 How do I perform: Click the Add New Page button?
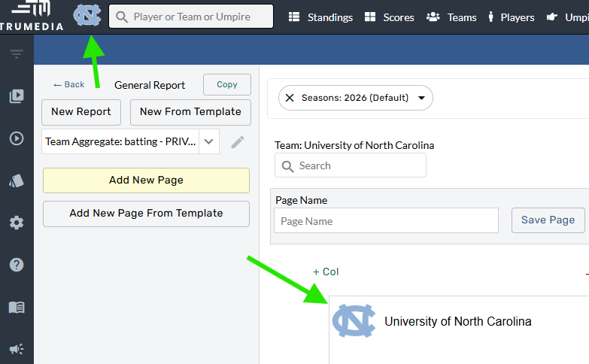[146, 180]
